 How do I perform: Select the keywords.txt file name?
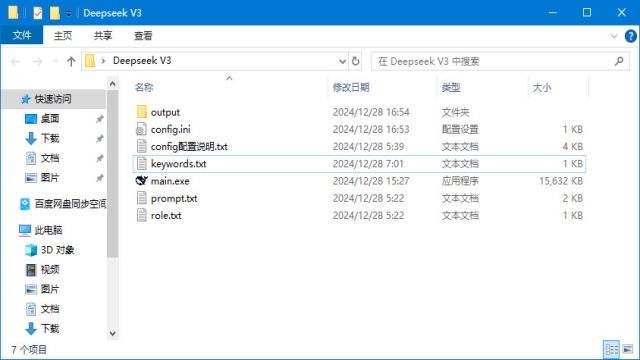pos(178,164)
